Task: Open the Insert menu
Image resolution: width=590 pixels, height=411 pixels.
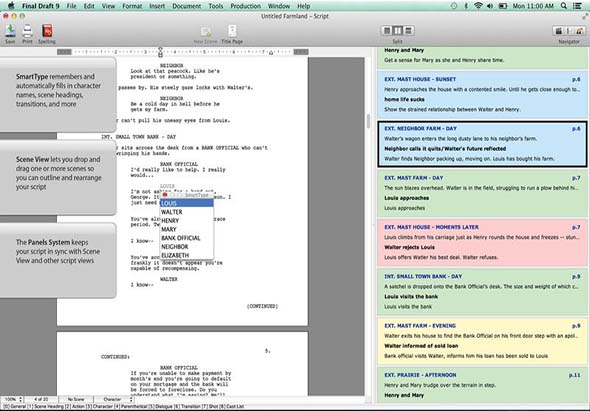Action: click(157, 6)
